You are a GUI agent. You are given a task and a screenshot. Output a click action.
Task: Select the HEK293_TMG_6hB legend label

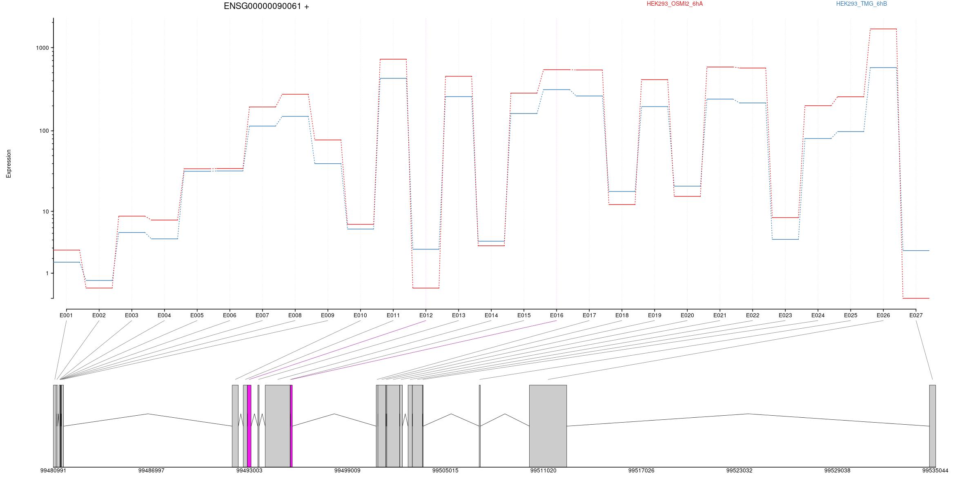click(x=862, y=4)
